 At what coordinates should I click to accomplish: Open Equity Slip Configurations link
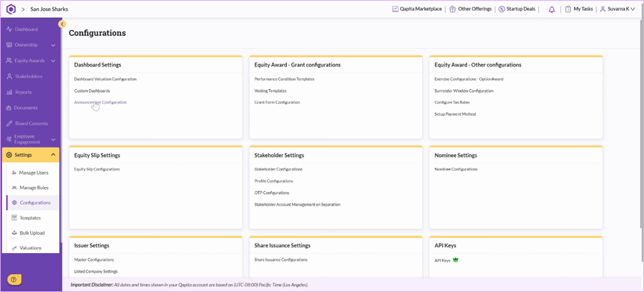(x=97, y=169)
